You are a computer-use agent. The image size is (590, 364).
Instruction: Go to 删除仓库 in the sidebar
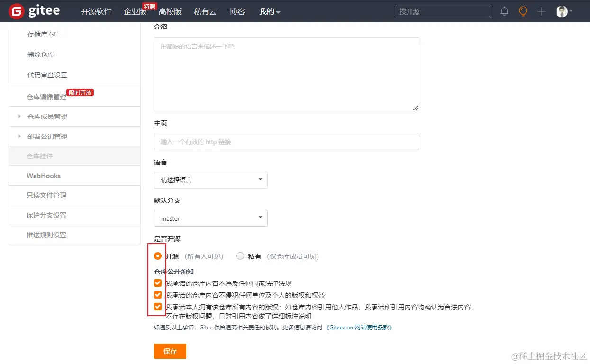tap(41, 55)
